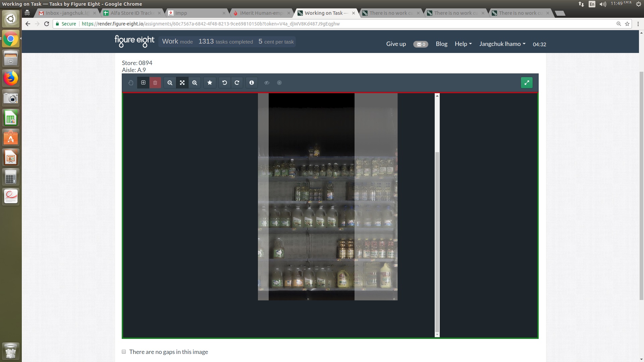Zoom out of the shelf image

pyautogui.click(x=170, y=83)
